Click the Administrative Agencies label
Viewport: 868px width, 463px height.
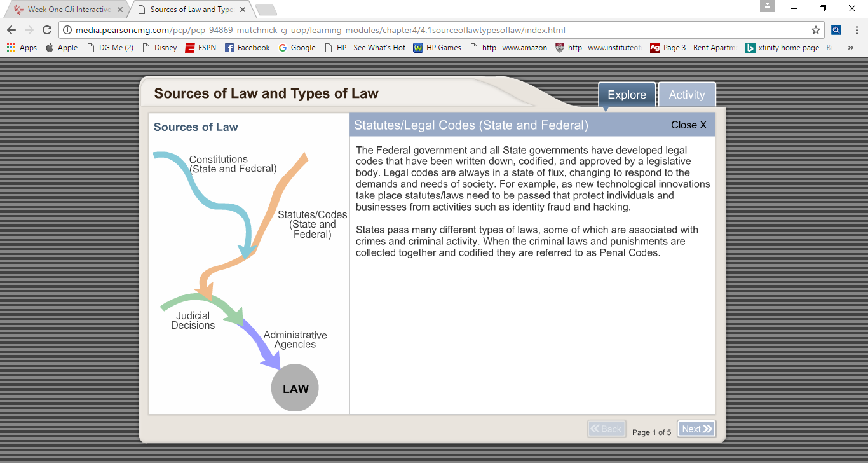295,340
